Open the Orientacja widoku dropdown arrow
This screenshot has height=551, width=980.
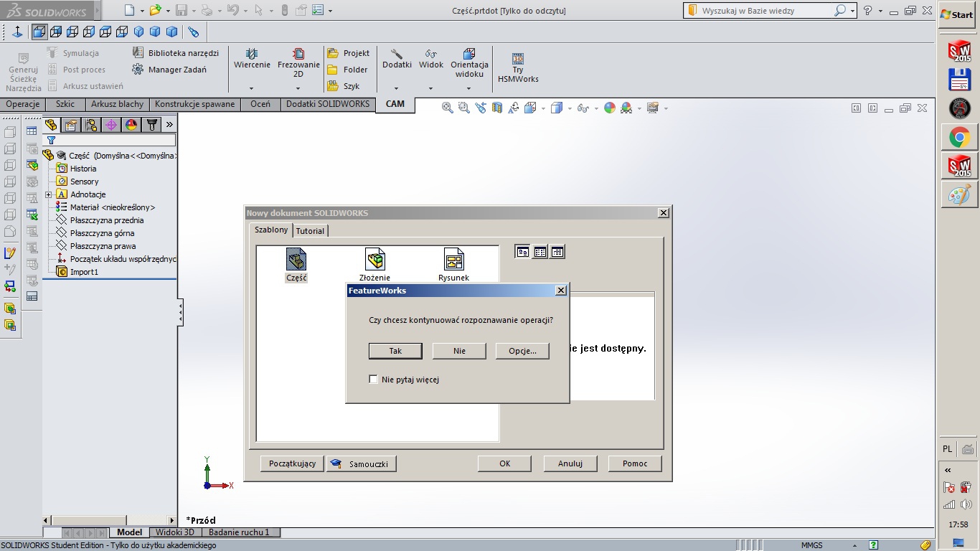click(x=469, y=88)
